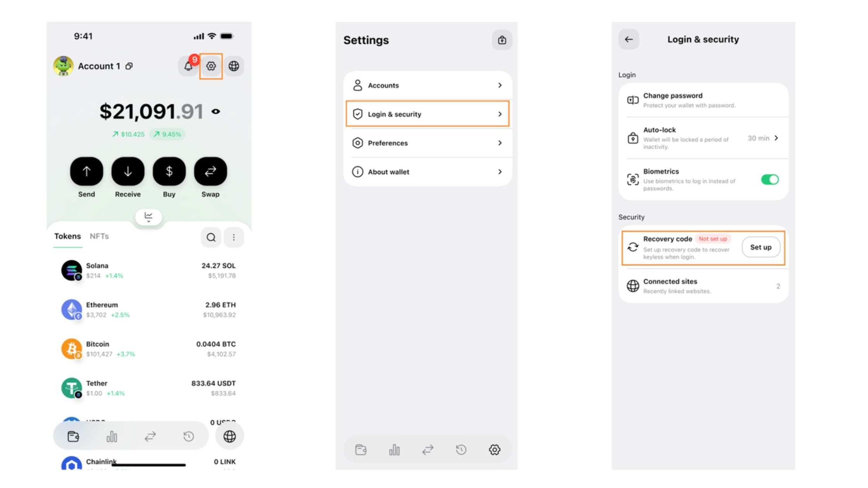
Task: Hide balance using the eye icon
Action: pos(216,112)
